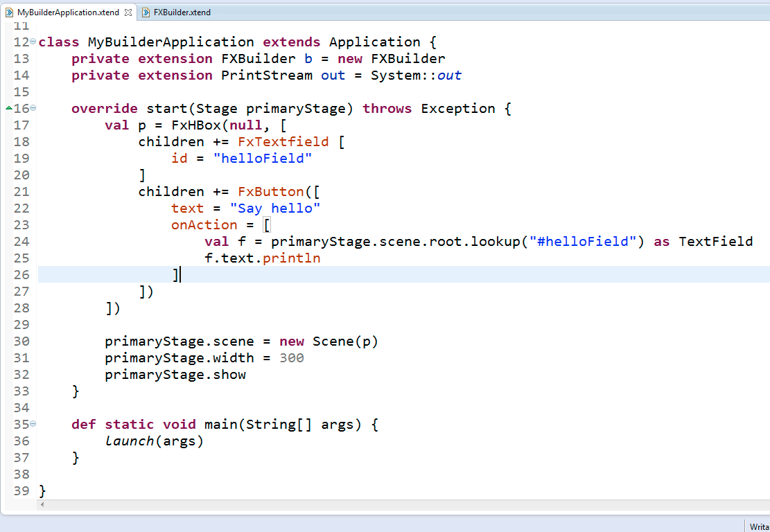
Task: Click the horizontal scrollbar left arrow
Action: click(43, 505)
